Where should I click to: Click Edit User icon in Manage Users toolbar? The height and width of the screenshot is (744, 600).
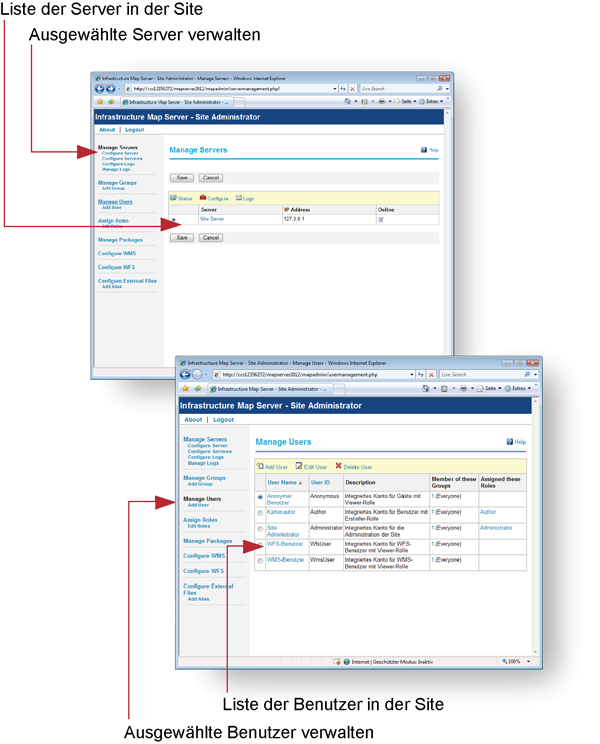point(299,466)
